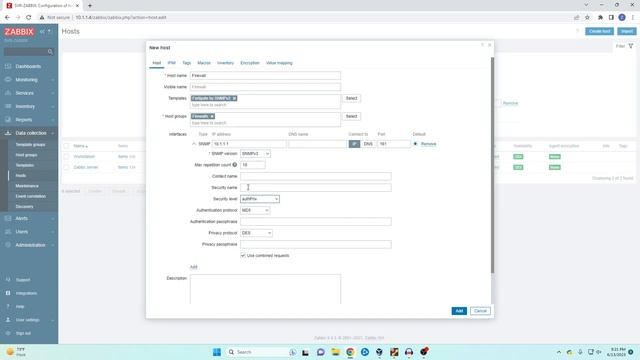Screen dimensions: 640x360
Task: Toggle the Use combined requests checkbox
Action: tap(243, 256)
